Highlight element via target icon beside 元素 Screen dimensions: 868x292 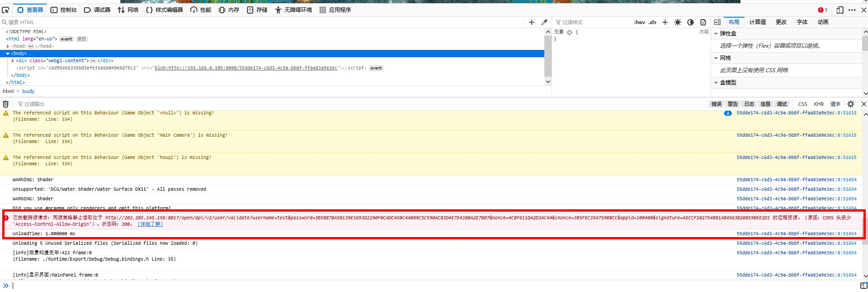pos(569,32)
